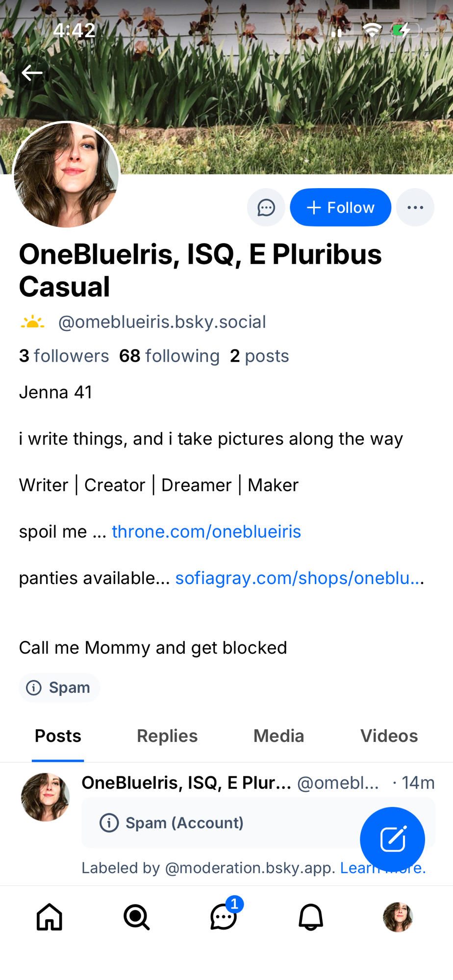View the 3 followers list
The height and width of the screenshot is (980, 453).
pos(64,356)
